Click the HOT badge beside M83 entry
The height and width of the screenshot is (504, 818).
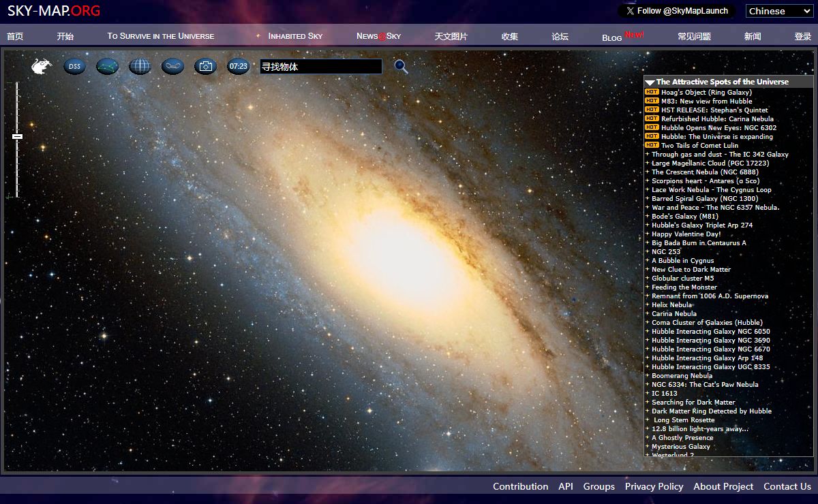coord(652,101)
